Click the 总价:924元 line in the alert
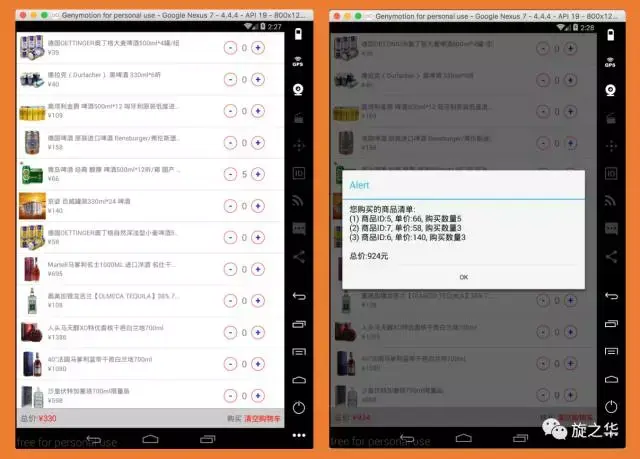Image resolution: width=640 pixels, height=459 pixels. (369, 256)
